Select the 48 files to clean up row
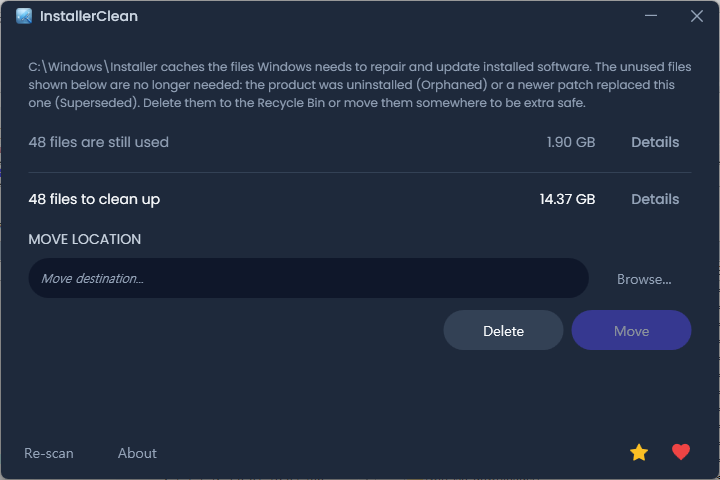This screenshot has height=480, width=720. pos(360,199)
